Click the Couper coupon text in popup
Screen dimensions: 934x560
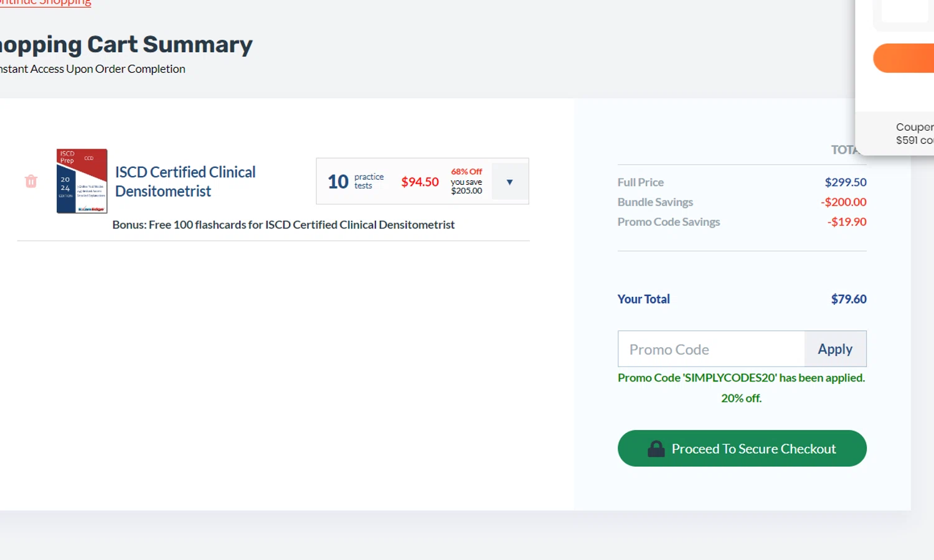click(x=913, y=127)
